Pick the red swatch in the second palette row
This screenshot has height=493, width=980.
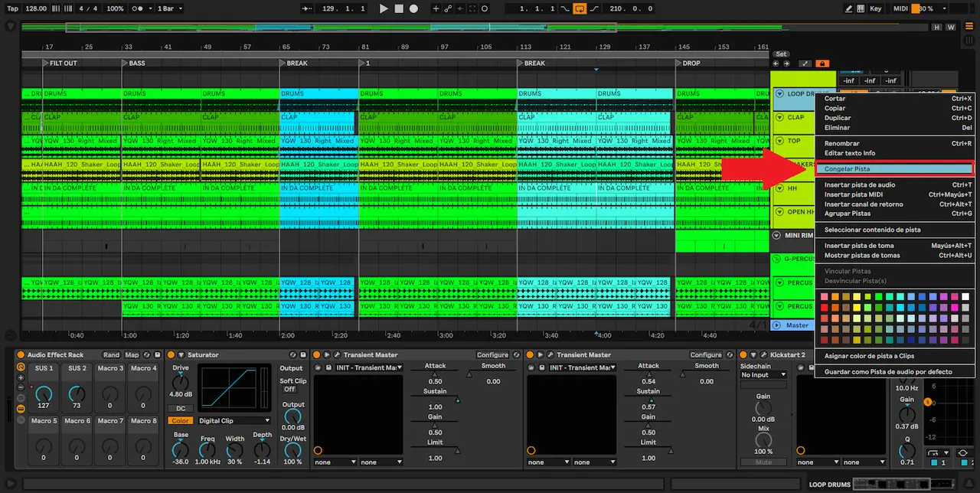point(825,308)
